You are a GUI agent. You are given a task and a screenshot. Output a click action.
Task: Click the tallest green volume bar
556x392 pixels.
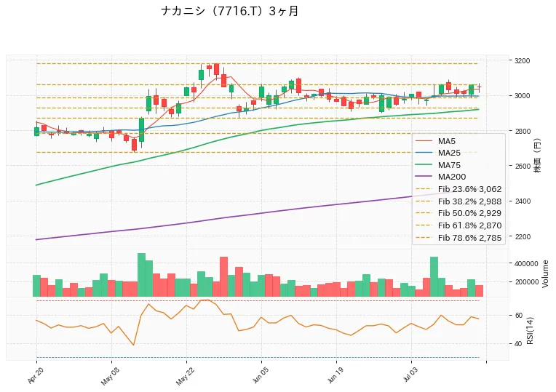141,275
